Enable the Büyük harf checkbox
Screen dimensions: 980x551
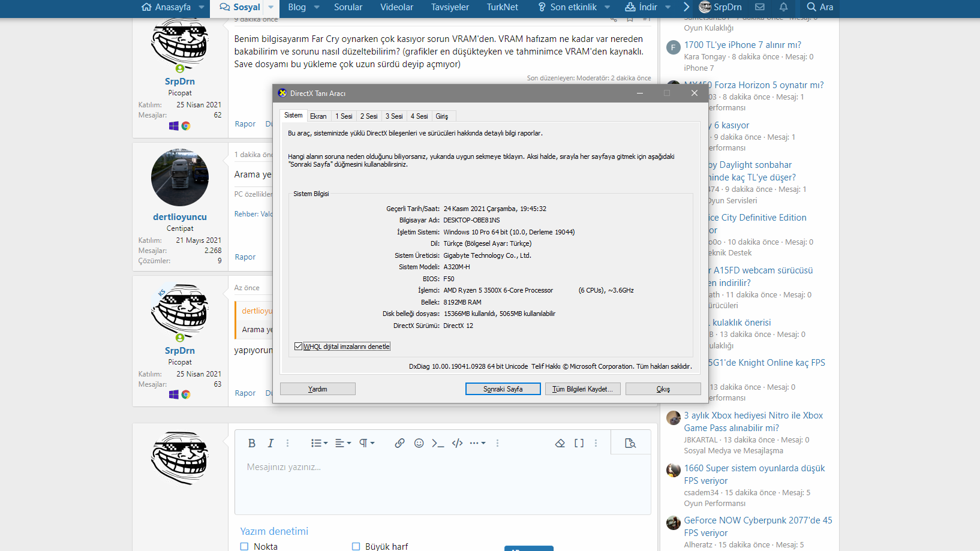click(x=356, y=546)
